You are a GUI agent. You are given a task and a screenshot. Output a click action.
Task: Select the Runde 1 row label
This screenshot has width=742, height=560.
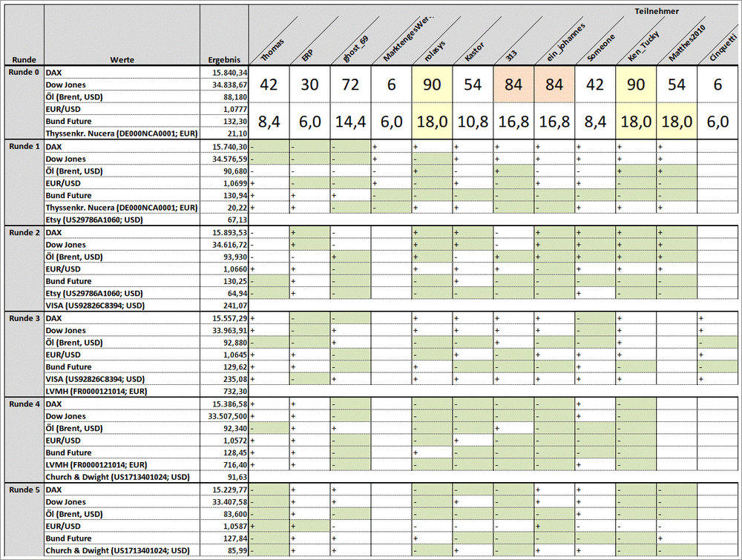24,147
